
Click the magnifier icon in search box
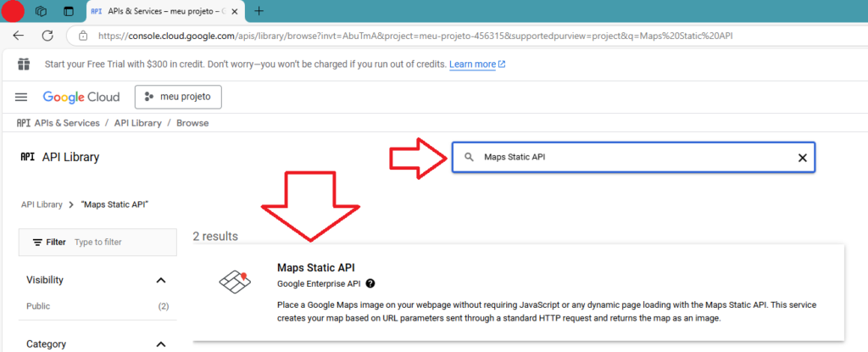click(469, 158)
